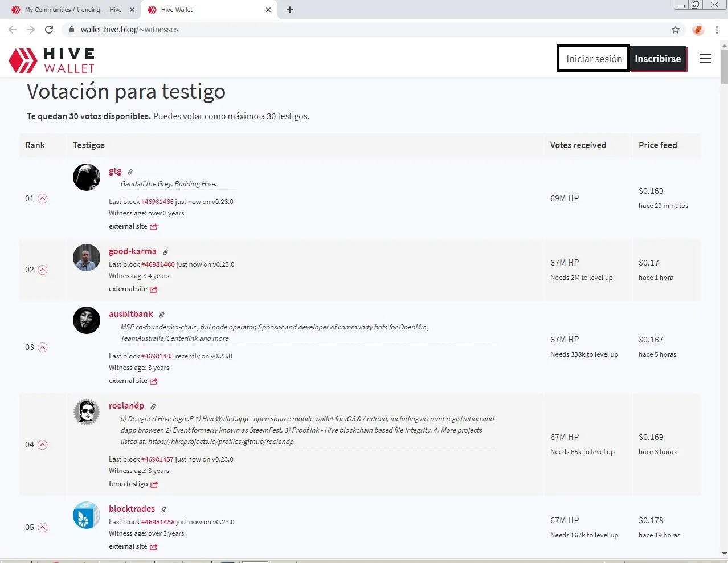
Task: Open roelandp's tema testigo arrow icon
Action: click(x=154, y=484)
